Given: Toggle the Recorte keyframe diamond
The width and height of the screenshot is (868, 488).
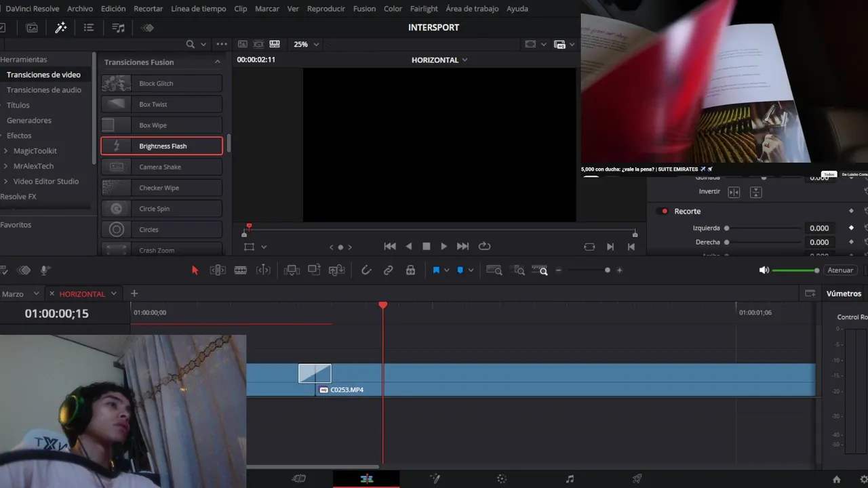Looking at the screenshot, I should click(x=852, y=211).
